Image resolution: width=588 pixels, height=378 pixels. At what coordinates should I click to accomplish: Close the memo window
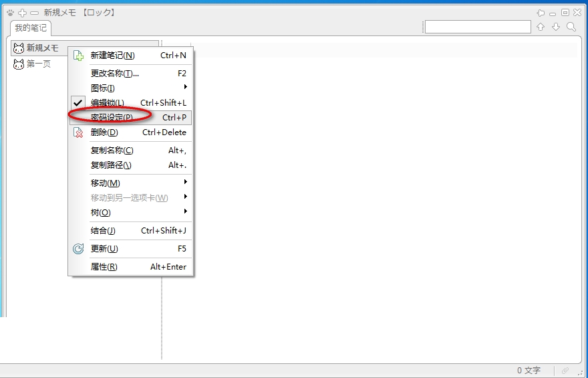[x=577, y=13]
